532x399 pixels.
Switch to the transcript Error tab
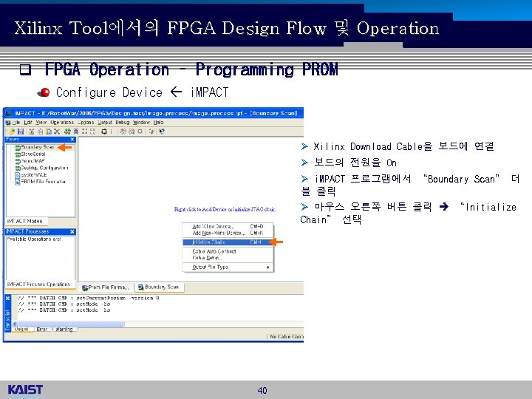click(x=41, y=329)
